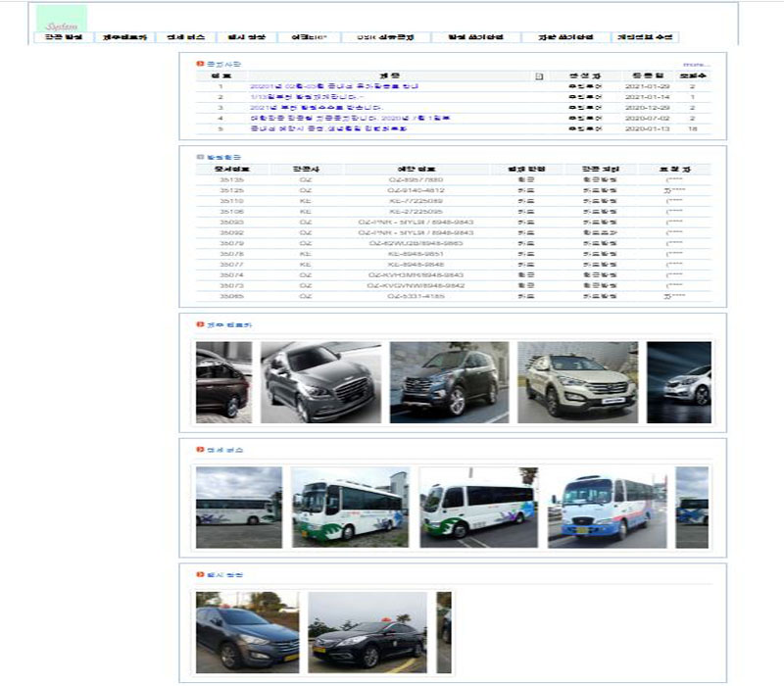
Task: Select the last tab in the navigation bar
Action: (645, 37)
